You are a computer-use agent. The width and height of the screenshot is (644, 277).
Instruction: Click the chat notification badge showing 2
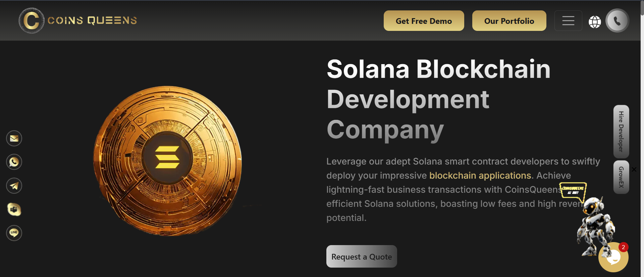tap(623, 247)
